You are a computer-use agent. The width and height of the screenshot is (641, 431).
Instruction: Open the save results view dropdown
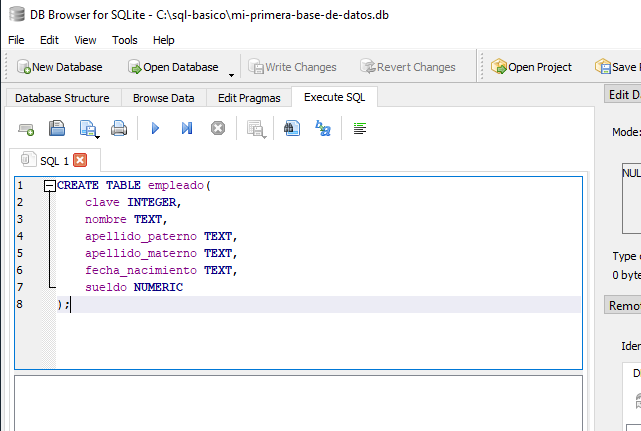pos(256,128)
